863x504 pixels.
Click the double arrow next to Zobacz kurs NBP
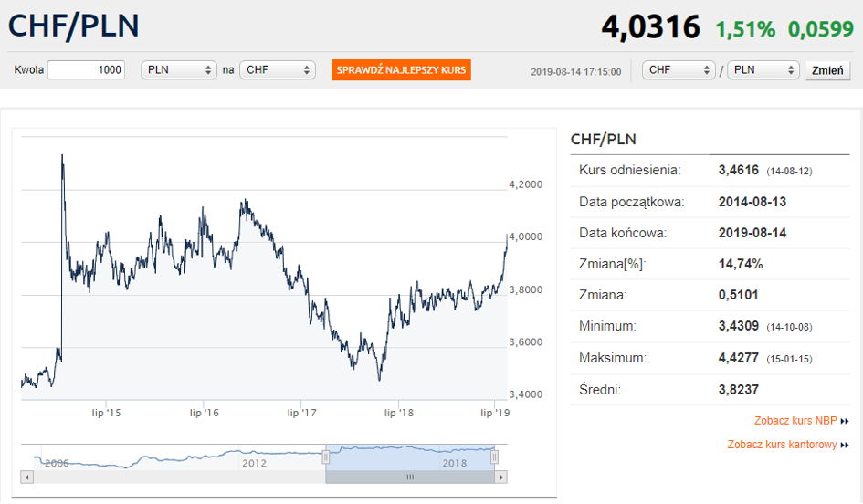point(845,421)
